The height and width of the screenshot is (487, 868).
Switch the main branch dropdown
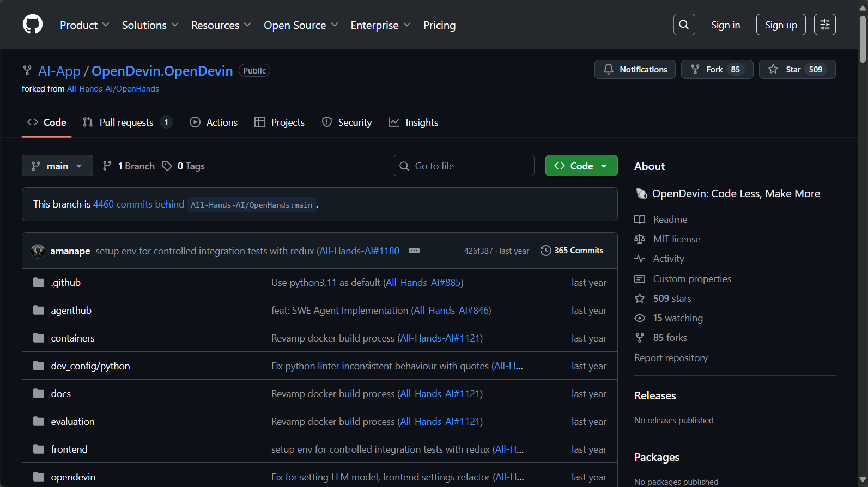pos(57,166)
